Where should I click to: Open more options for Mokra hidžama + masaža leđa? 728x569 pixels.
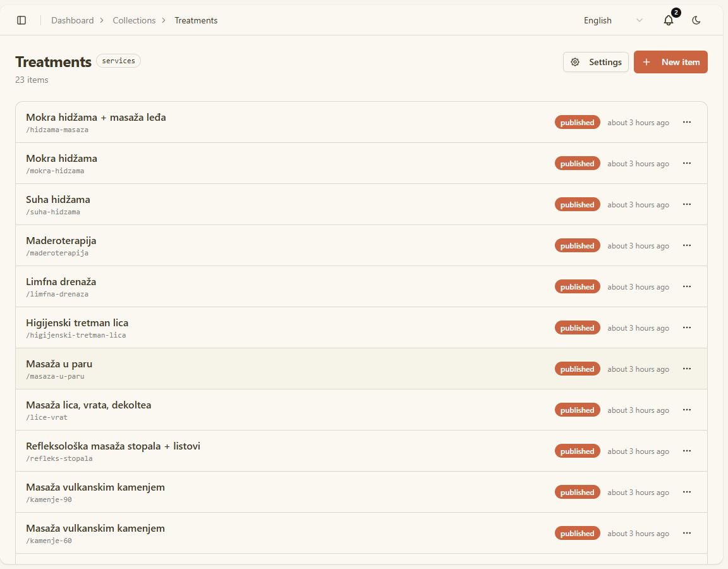[x=687, y=122]
